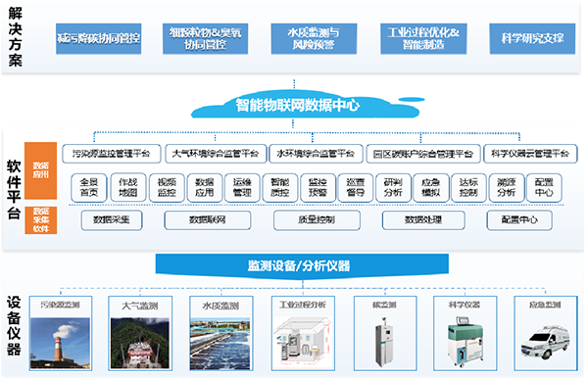The height and width of the screenshot is (380, 588).
Task: Click the orange 数据应用 label block
Action: coord(41,170)
